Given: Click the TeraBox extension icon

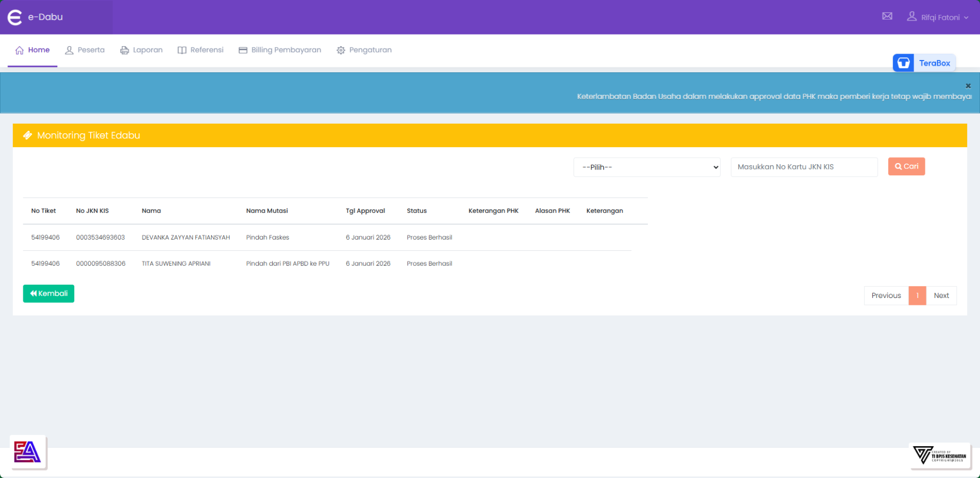Looking at the screenshot, I should [903, 63].
